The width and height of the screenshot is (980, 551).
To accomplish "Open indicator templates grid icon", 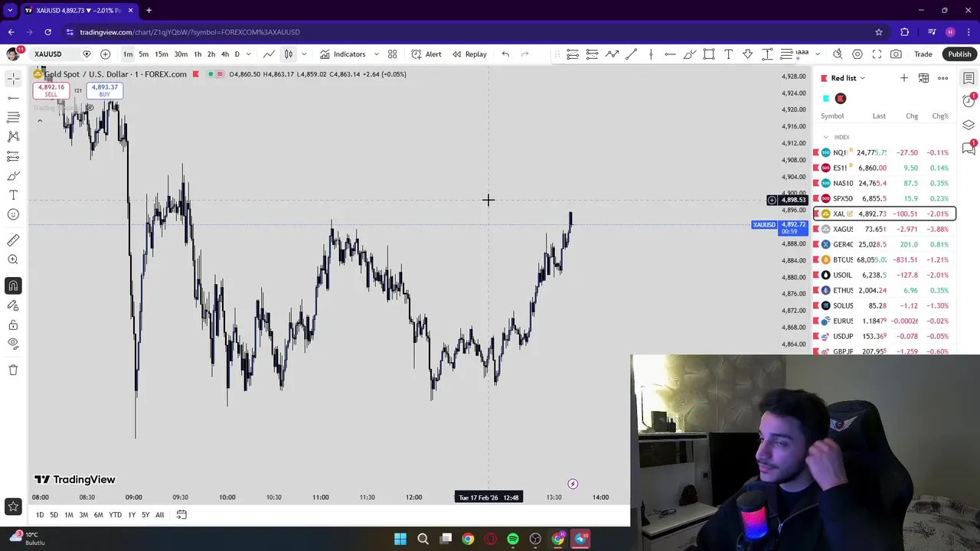I will pyautogui.click(x=393, y=54).
